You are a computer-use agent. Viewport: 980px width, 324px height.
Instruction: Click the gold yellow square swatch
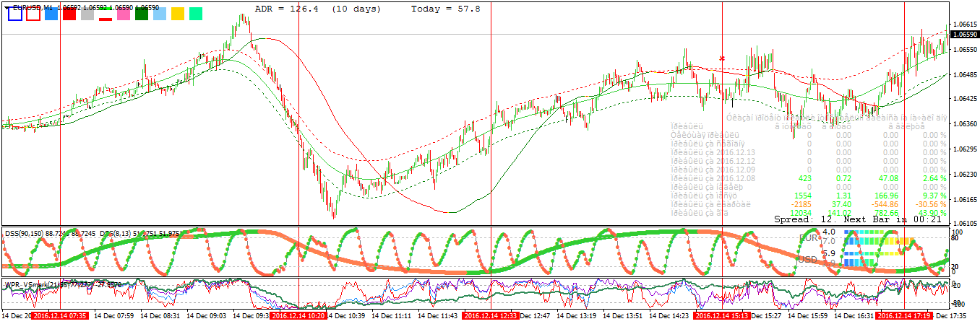pos(178,14)
